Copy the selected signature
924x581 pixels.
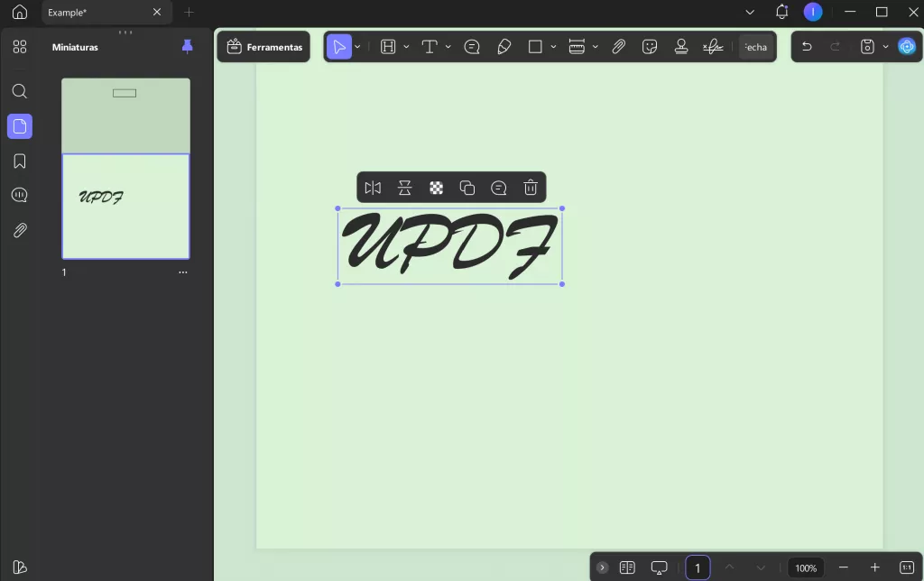pos(467,188)
